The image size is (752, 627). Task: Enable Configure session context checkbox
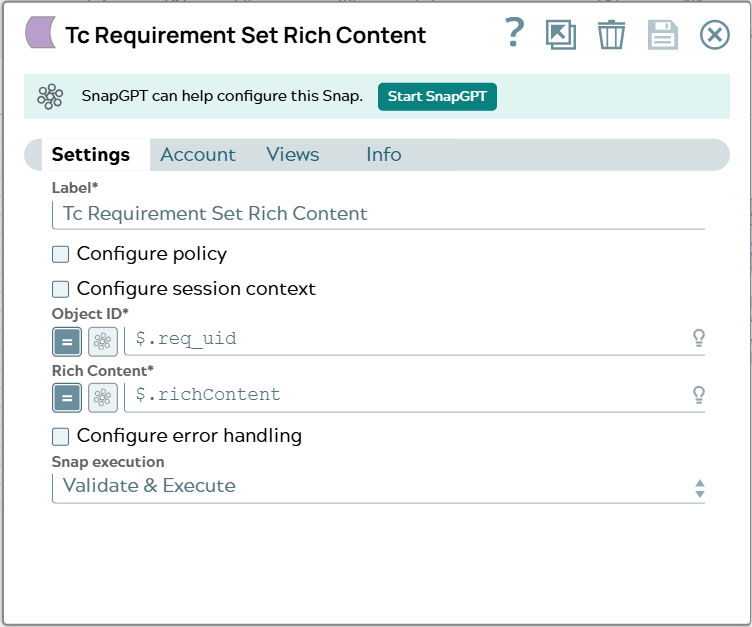60,289
